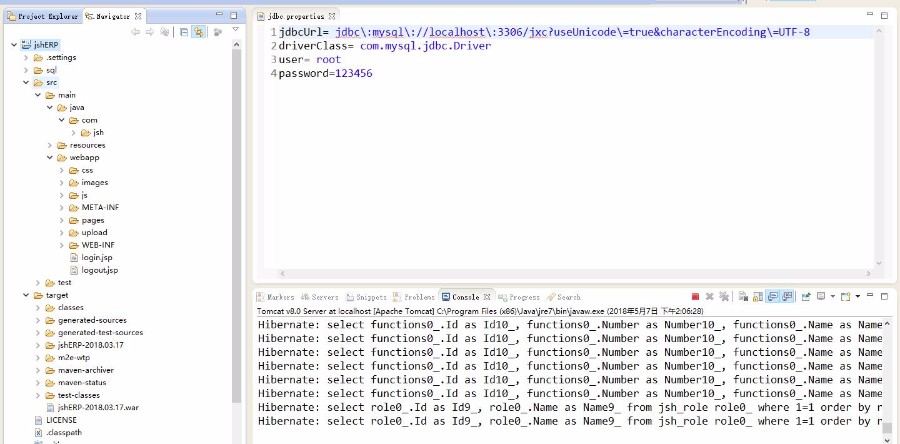Viewport: 900px width, 444px height.
Task: Open the Progress tab
Action: point(519,297)
